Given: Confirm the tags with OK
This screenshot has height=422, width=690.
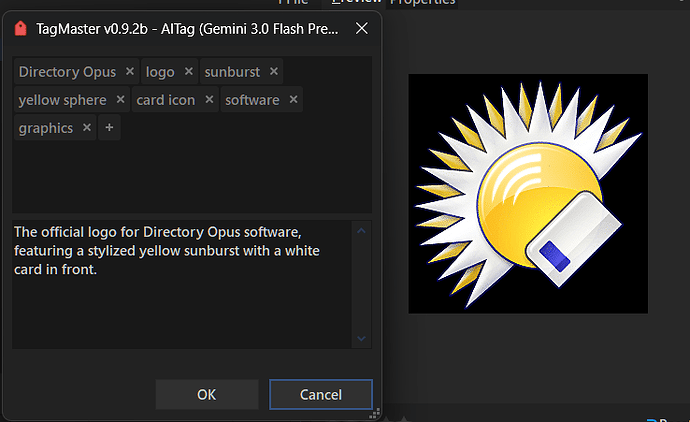Looking at the screenshot, I should (206, 395).
